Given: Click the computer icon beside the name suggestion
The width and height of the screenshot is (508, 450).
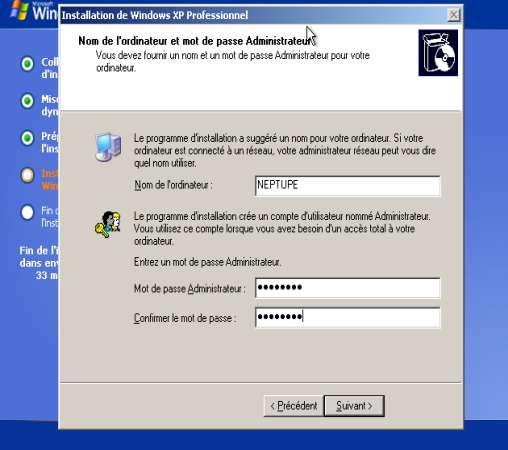Looking at the screenshot, I should click(x=108, y=147).
